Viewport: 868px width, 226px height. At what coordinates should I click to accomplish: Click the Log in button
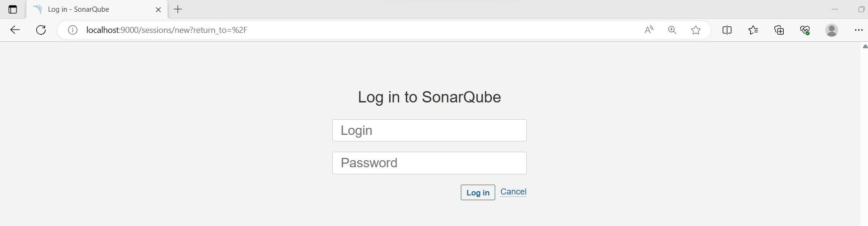click(x=478, y=193)
